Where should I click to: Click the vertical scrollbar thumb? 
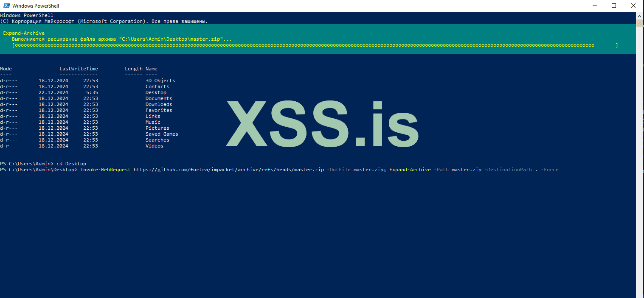coord(640,23)
